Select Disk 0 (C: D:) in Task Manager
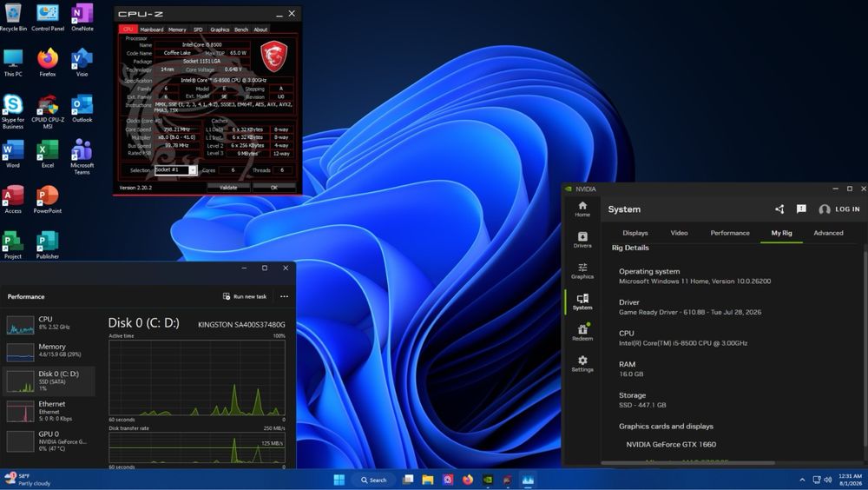This screenshot has height=490, width=868. coord(49,381)
